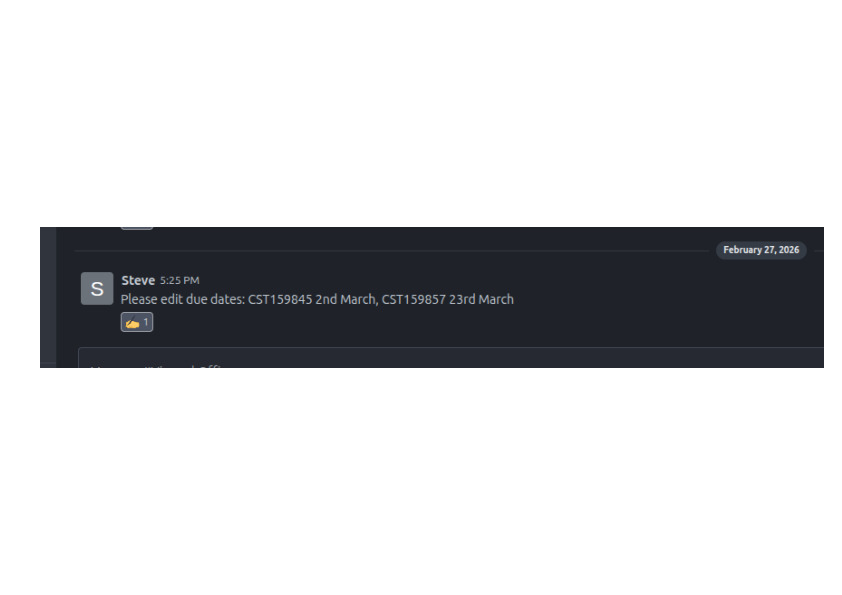Click the placeholder text inside the composer
This screenshot has width=842, height=595.
pyautogui.click(x=156, y=366)
